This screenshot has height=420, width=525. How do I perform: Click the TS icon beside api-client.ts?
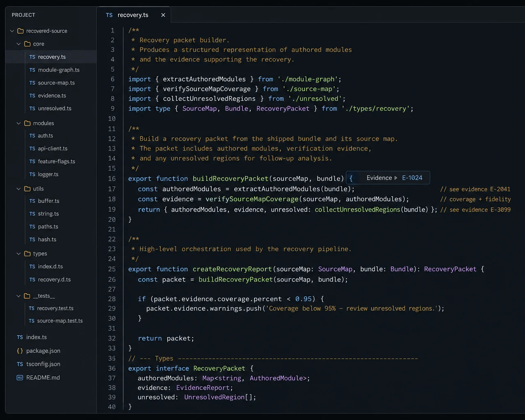[x=32, y=148]
